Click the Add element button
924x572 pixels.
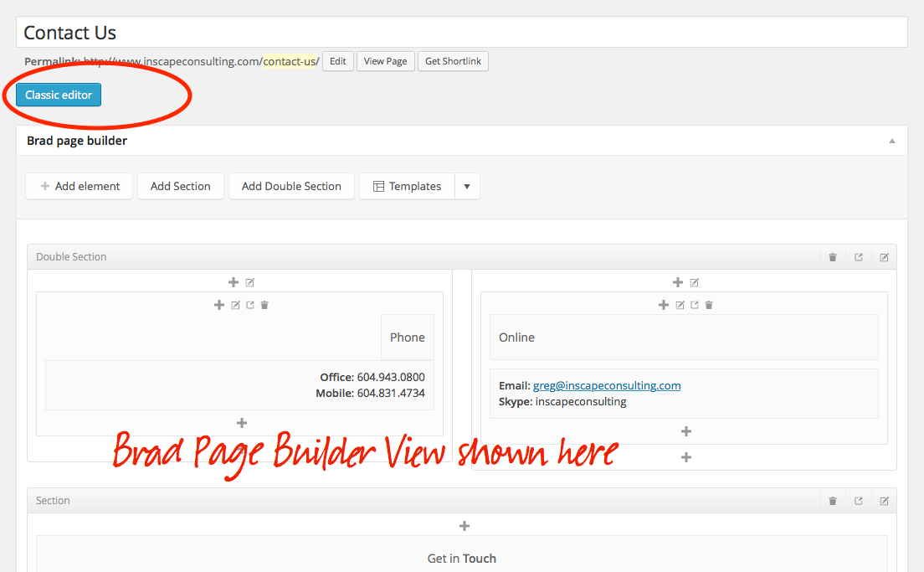pyautogui.click(x=80, y=186)
